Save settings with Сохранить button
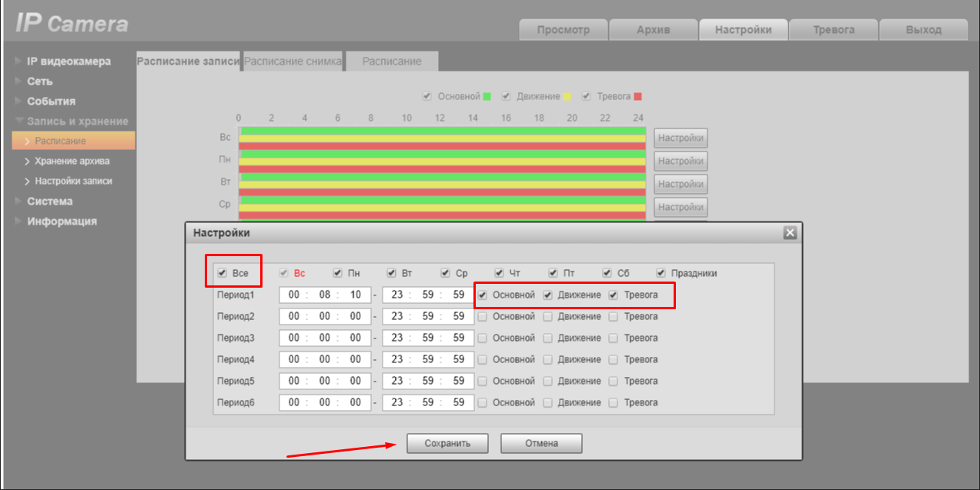Viewport: 980px width, 490px height. (x=447, y=443)
